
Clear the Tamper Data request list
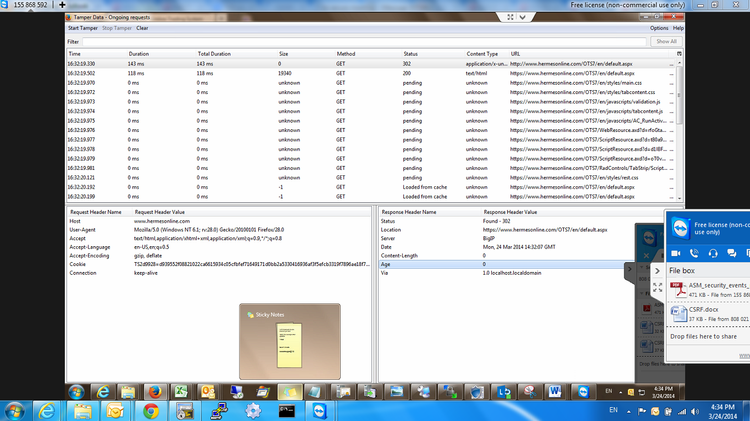coord(142,28)
